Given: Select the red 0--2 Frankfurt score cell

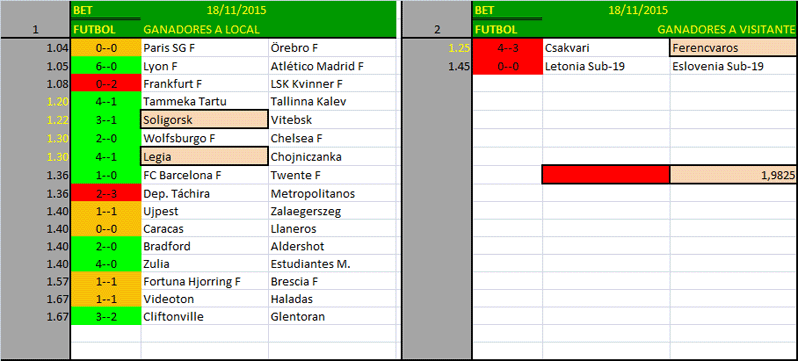Looking at the screenshot, I should (x=106, y=84).
